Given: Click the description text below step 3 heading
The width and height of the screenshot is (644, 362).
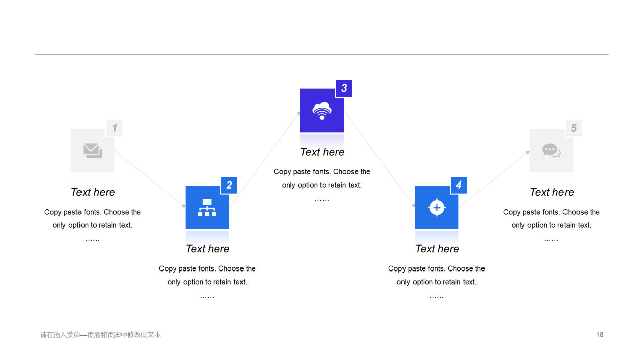Looking at the screenshot, I should click(x=322, y=178).
